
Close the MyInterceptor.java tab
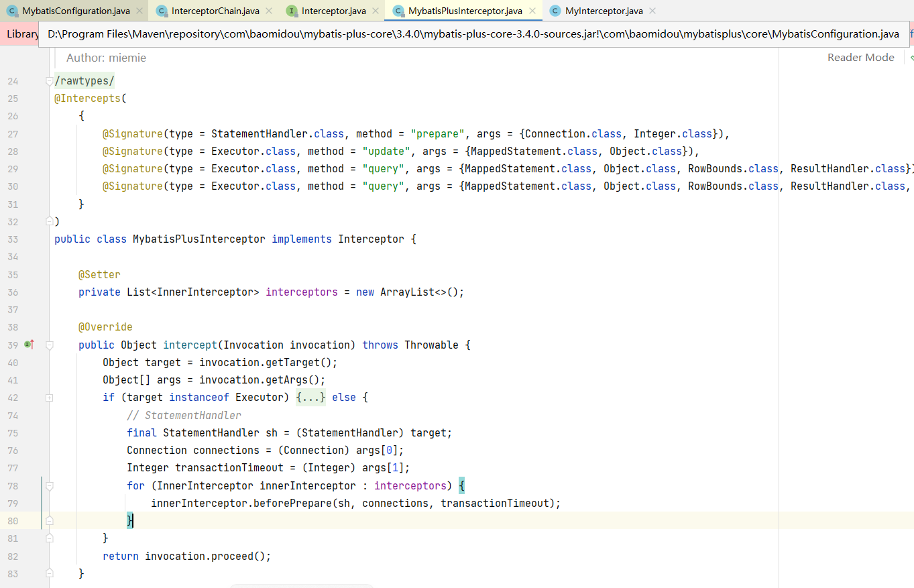[652, 11]
